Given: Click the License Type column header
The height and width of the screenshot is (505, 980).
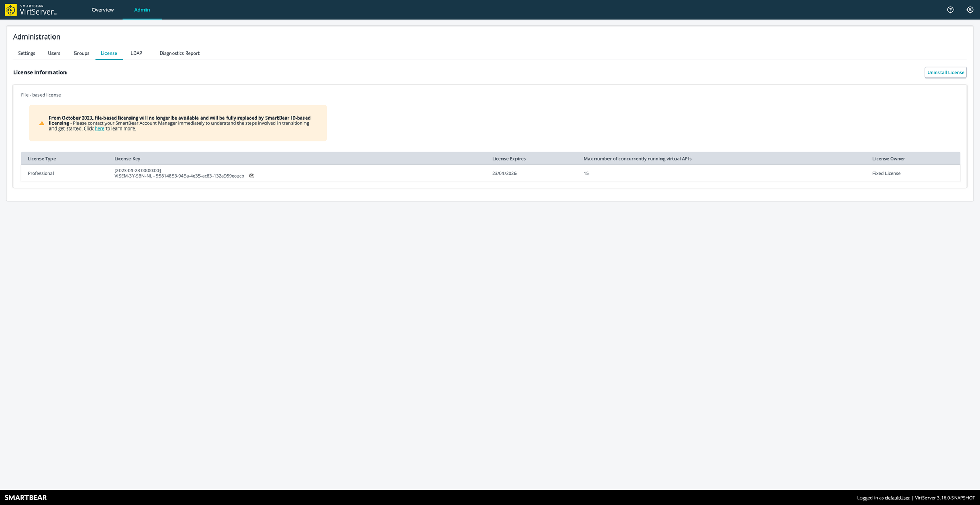Looking at the screenshot, I should pos(42,159).
